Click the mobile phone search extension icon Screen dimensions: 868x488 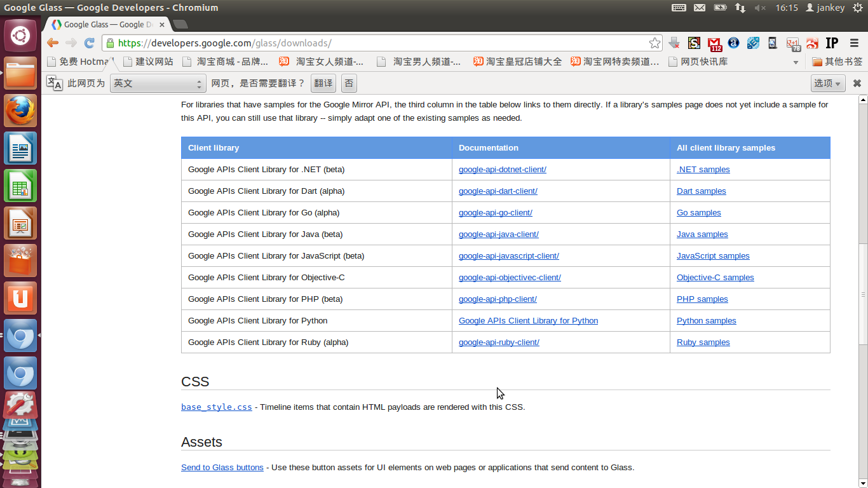point(773,43)
